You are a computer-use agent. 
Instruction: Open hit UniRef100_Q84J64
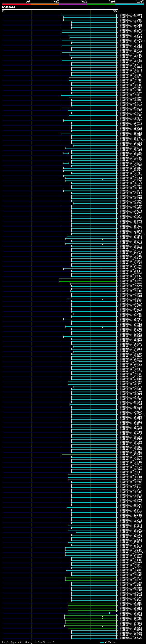pos(131,595)
